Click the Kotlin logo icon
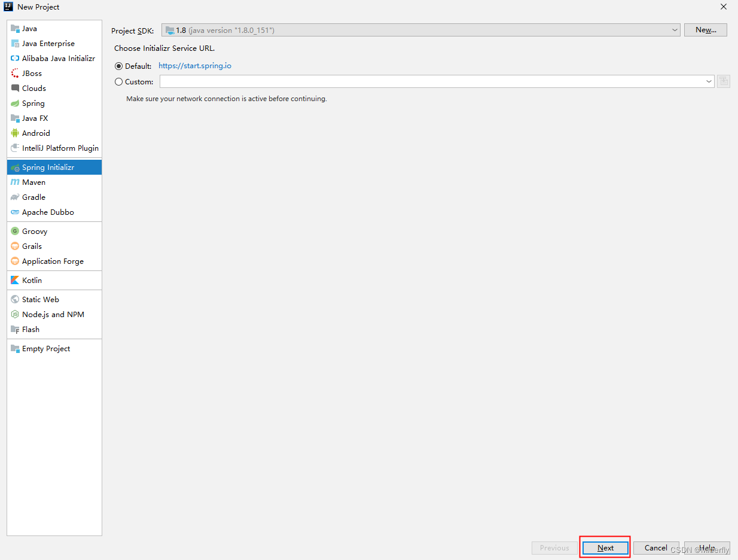This screenshot has width=738, height=560. point(15,281)
